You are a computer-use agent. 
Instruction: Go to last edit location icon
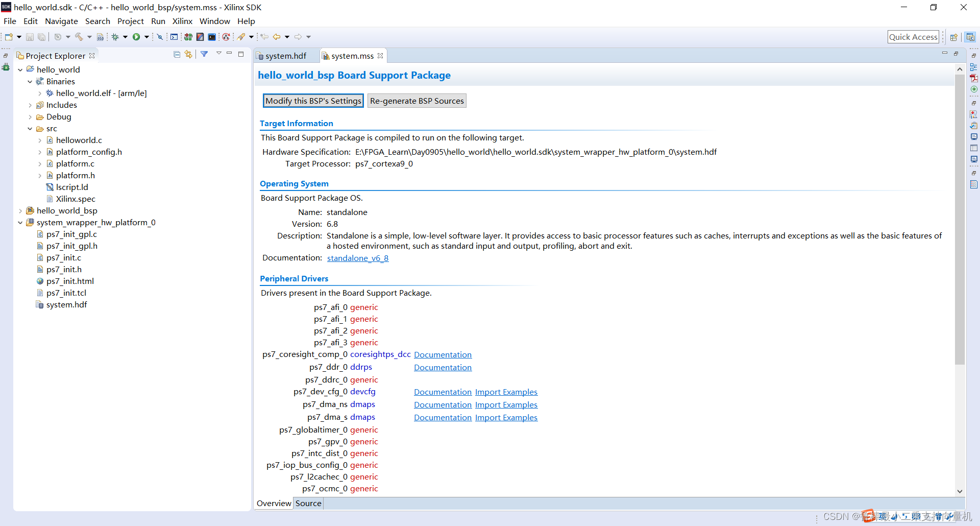(264, 37)
